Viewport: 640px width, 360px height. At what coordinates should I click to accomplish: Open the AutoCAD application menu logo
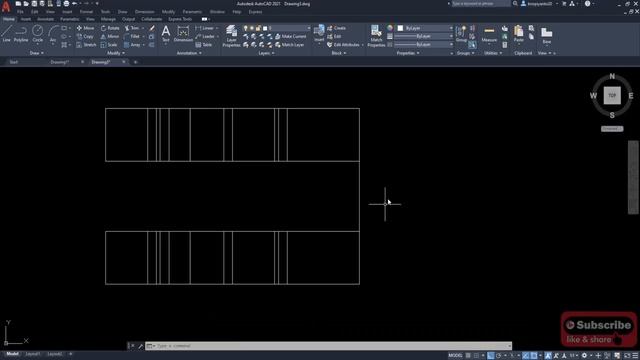[x=6, y=7]
